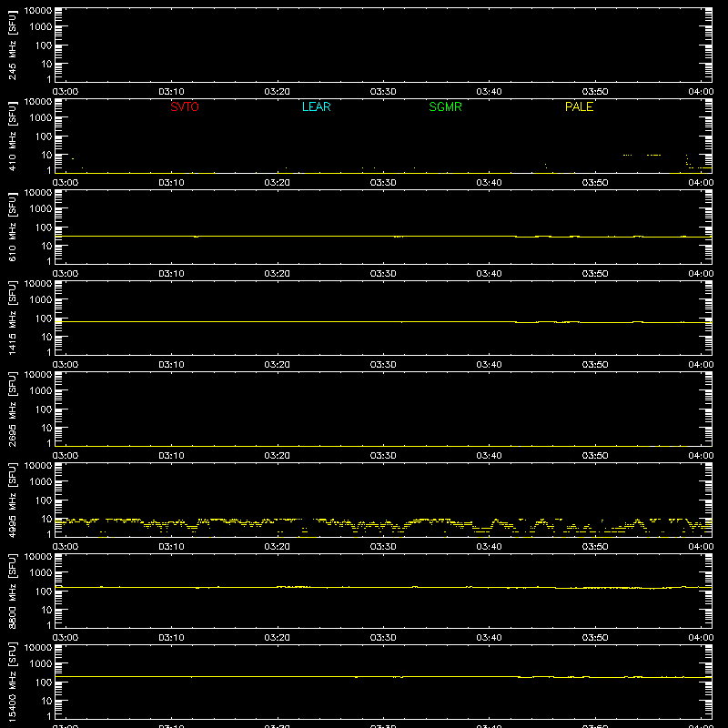Click 03:40 time label under 2695 MHz panel
The height and width of the screenshot is (728, 728).
tap(489, 456)
